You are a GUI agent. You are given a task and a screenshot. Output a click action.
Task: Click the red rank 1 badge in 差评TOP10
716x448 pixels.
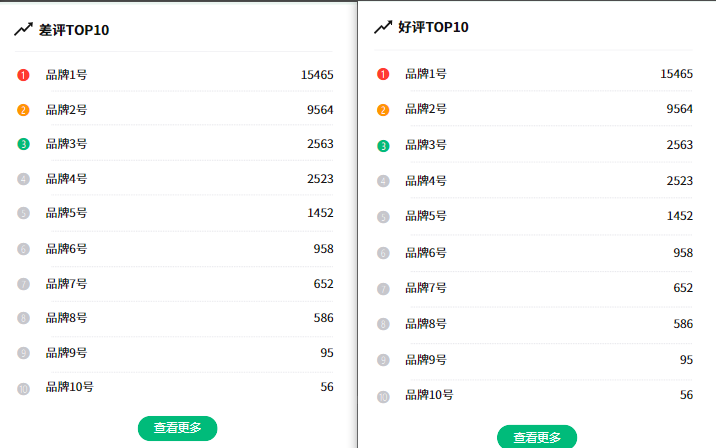click(x=23, y=75)
